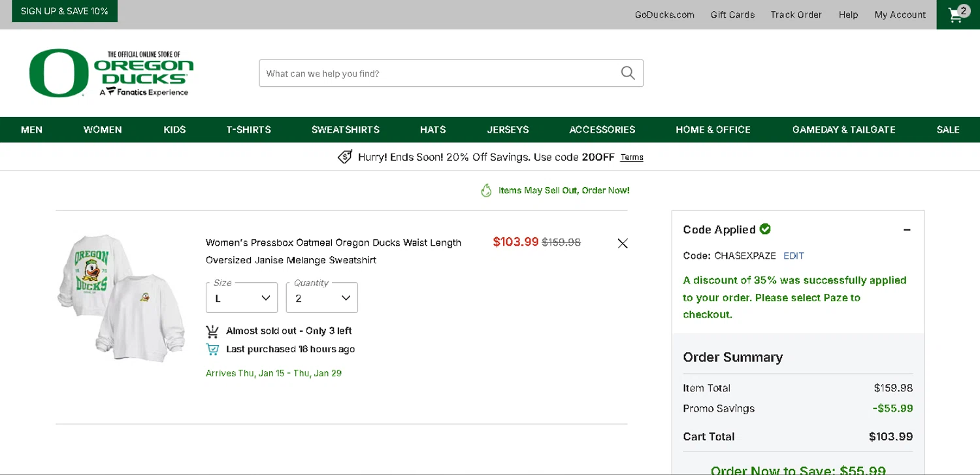Click the search magnifier icon

(x=628, y=73)
